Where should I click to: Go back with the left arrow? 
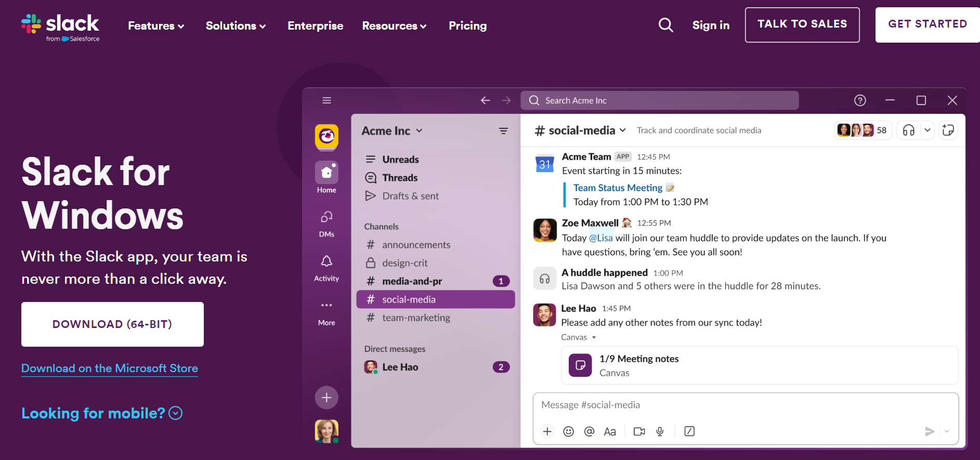click(485, 100)
